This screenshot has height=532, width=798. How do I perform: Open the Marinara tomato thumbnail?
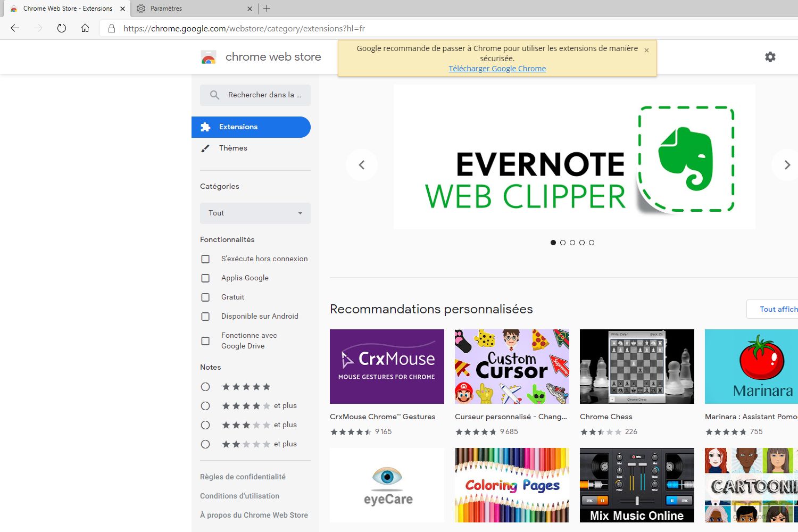[x=751, y=367]
